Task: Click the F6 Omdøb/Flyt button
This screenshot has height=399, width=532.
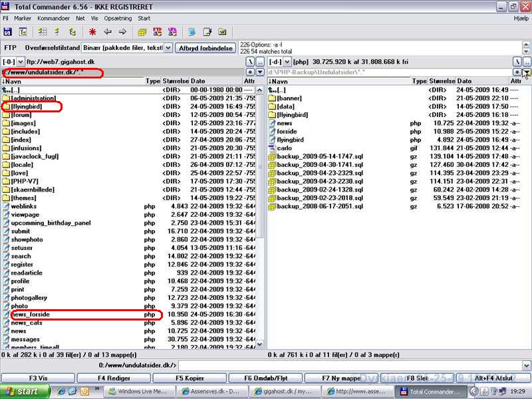Action: (x=265, y=378)
